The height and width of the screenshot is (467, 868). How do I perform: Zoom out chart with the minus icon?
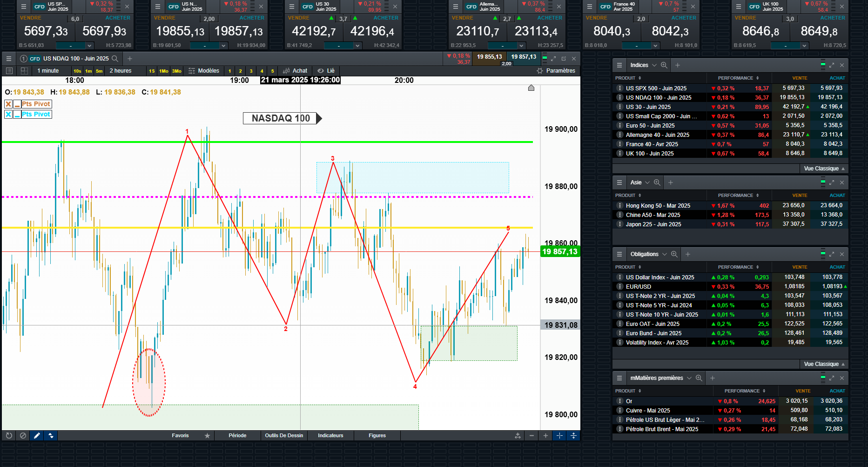point(532,436)
